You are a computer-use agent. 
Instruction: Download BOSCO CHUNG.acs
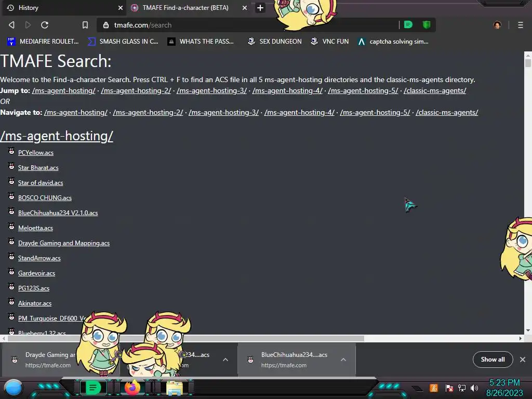pyautogui.click(x=45, y=198)
